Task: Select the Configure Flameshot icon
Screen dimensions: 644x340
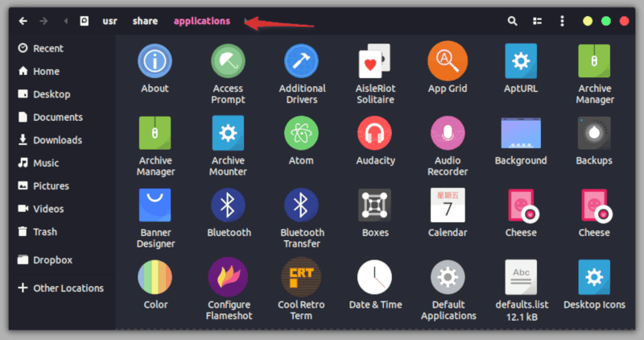Action: click(x=229, y=277)
